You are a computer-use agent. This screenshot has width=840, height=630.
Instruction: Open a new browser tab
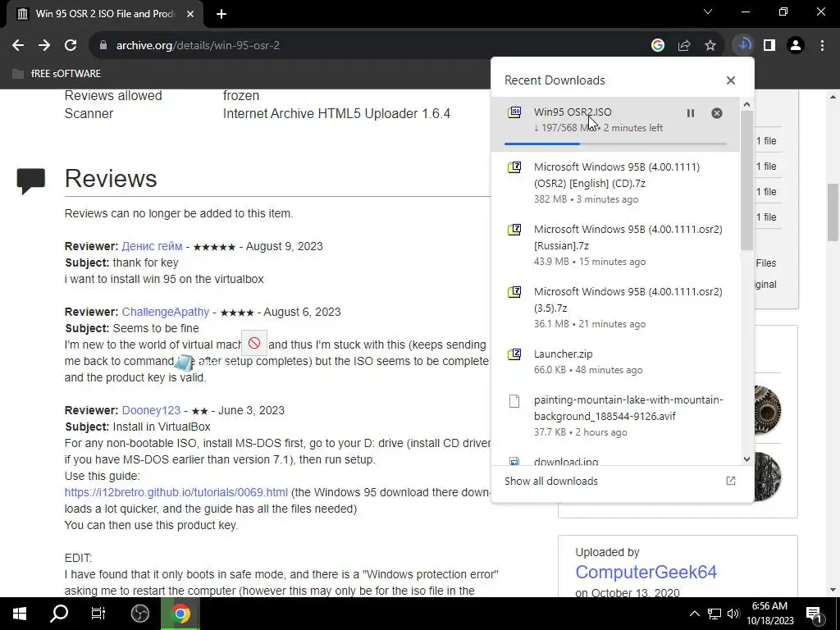click(221, 15)
